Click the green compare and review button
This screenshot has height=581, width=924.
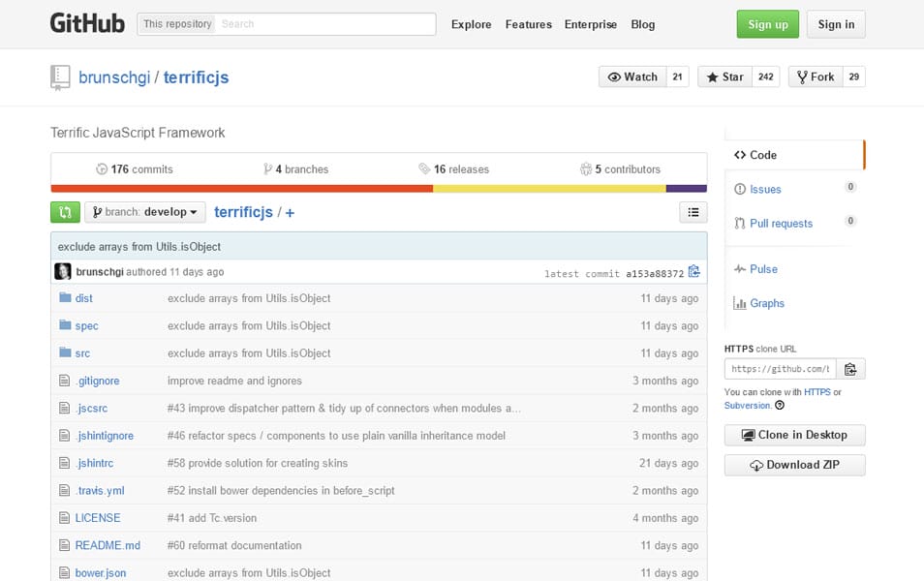pos(66,212)
